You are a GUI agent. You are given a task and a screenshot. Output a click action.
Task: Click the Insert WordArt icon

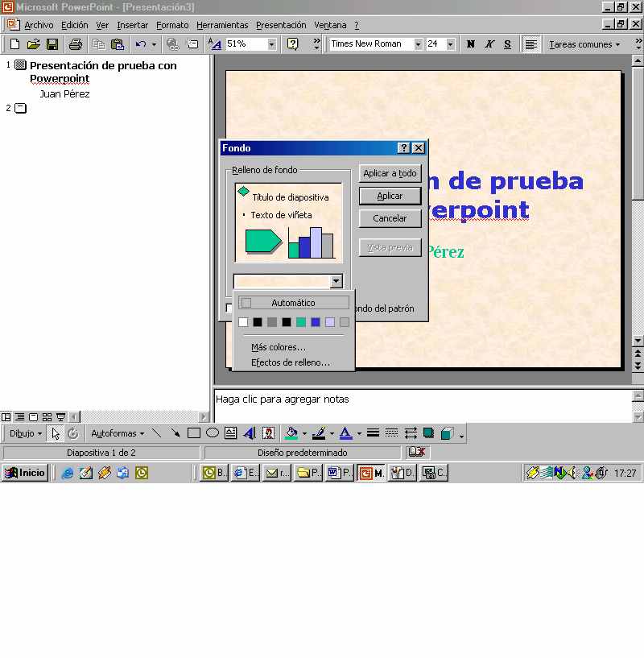point(250,433)
